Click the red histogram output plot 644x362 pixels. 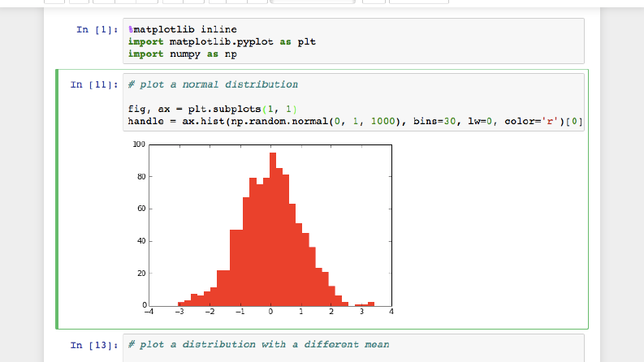(x=263, y=229)
